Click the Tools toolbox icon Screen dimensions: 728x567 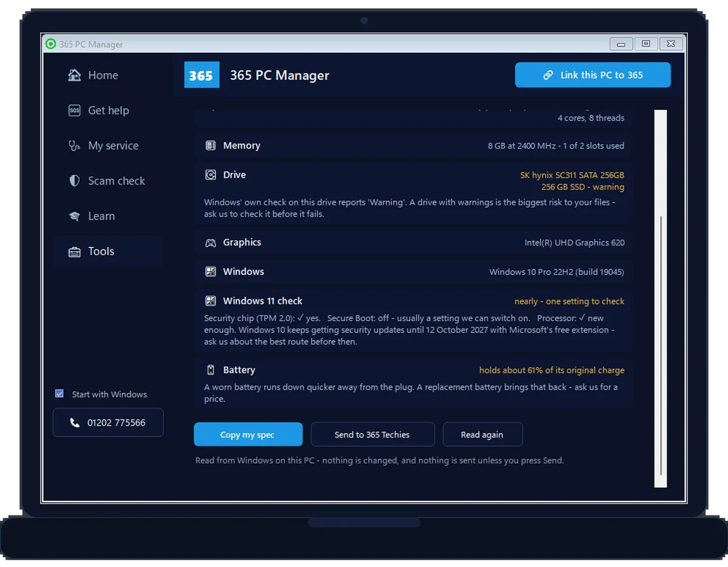(x=75, y=252)
